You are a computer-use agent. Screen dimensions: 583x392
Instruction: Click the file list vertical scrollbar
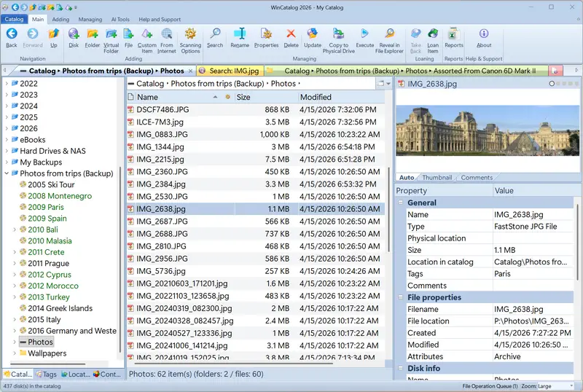[388, 209]
